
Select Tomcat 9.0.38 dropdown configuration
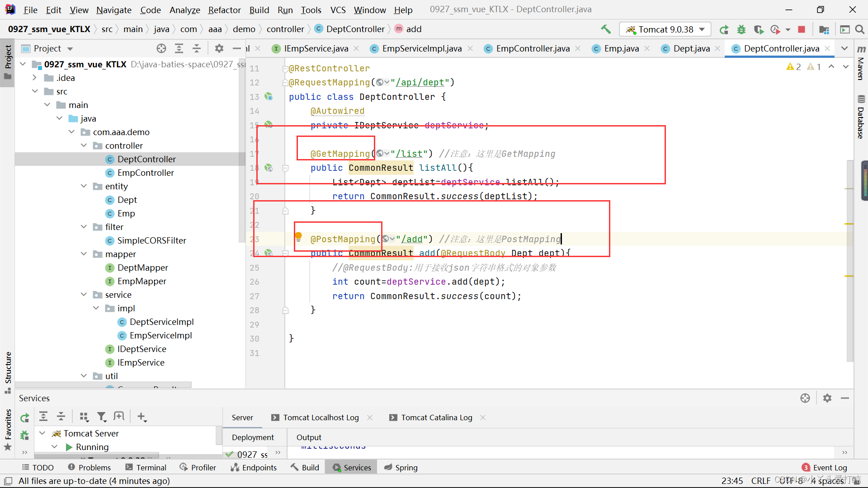click(x=665, y=28)
